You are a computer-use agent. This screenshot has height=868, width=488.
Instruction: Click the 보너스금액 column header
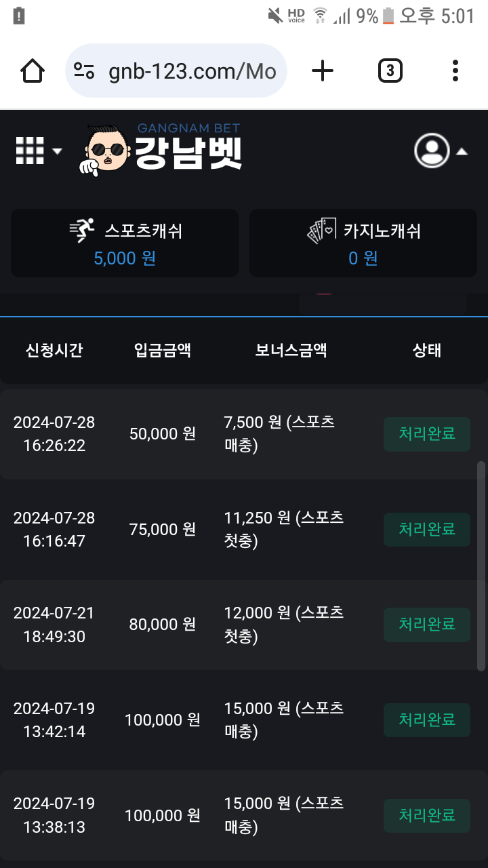pyautogui.click(x=291, y=351)
